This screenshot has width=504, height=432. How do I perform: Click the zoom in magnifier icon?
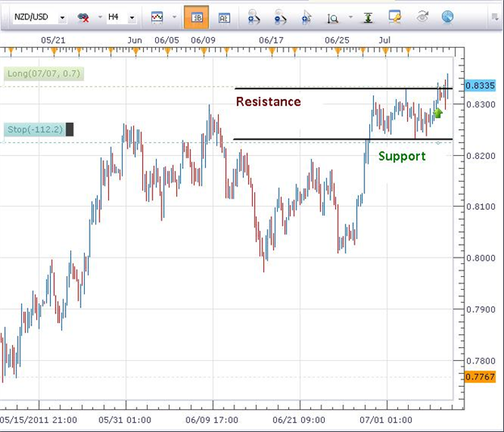pyautogui.click(x=254, y=17)
